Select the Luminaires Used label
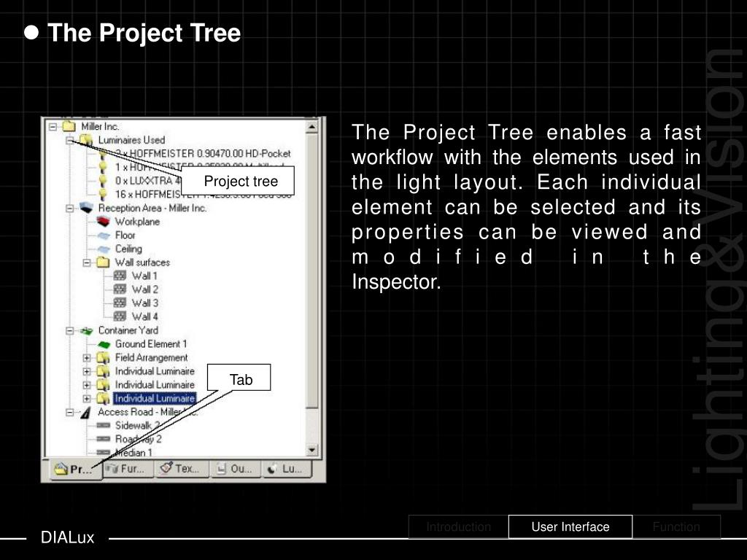Screen dimensions: 747x560 pyautogui.click(x=131, y=140)
